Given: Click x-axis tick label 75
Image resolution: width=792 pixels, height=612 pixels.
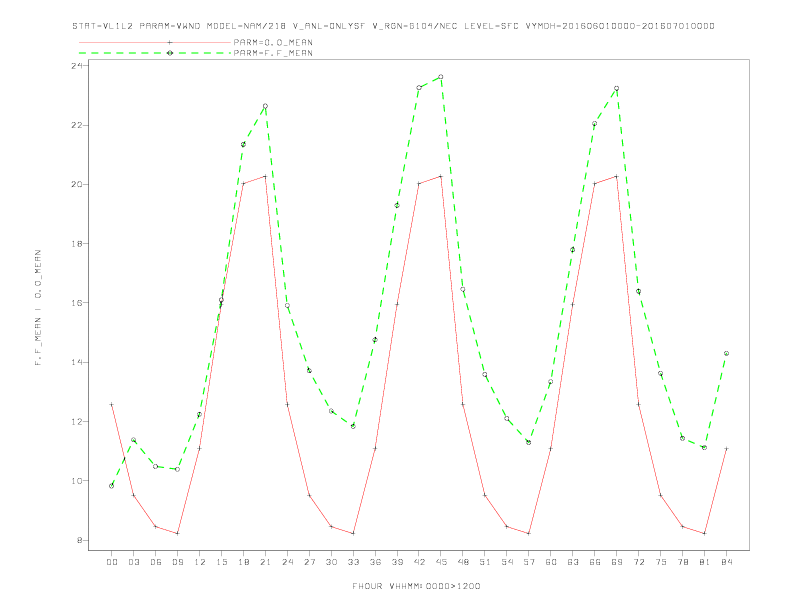Looking at the screenshot, I should click(661, 562).
